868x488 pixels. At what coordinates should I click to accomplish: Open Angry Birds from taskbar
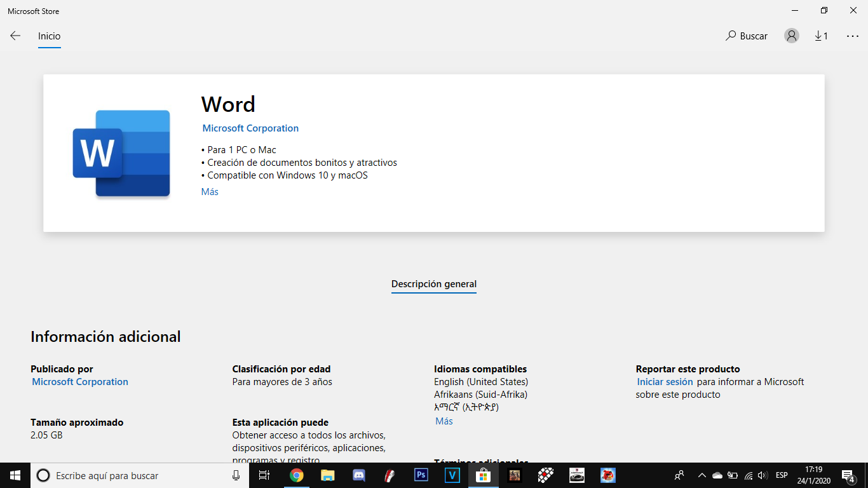[x=607, y=475]
